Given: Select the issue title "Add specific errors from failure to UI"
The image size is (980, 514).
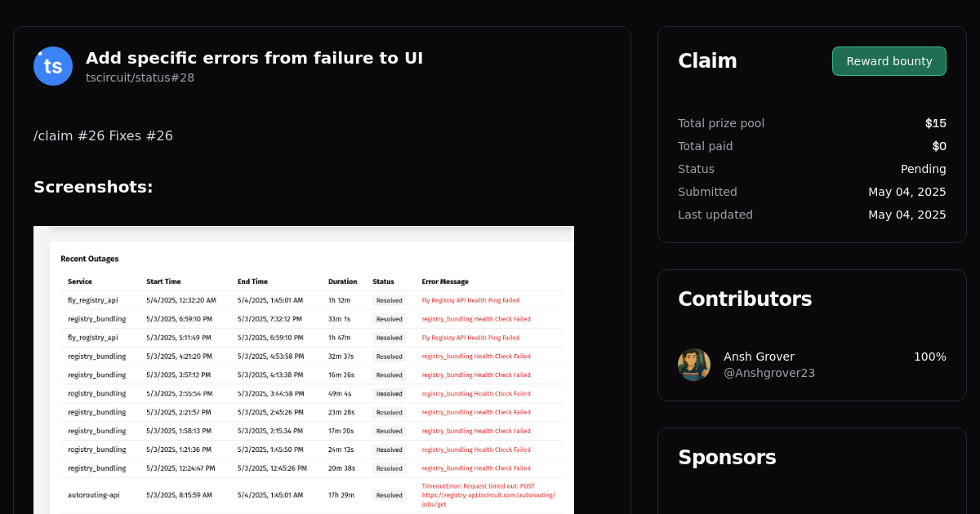Looking at the screenshot, I should (x=255, y=58).
